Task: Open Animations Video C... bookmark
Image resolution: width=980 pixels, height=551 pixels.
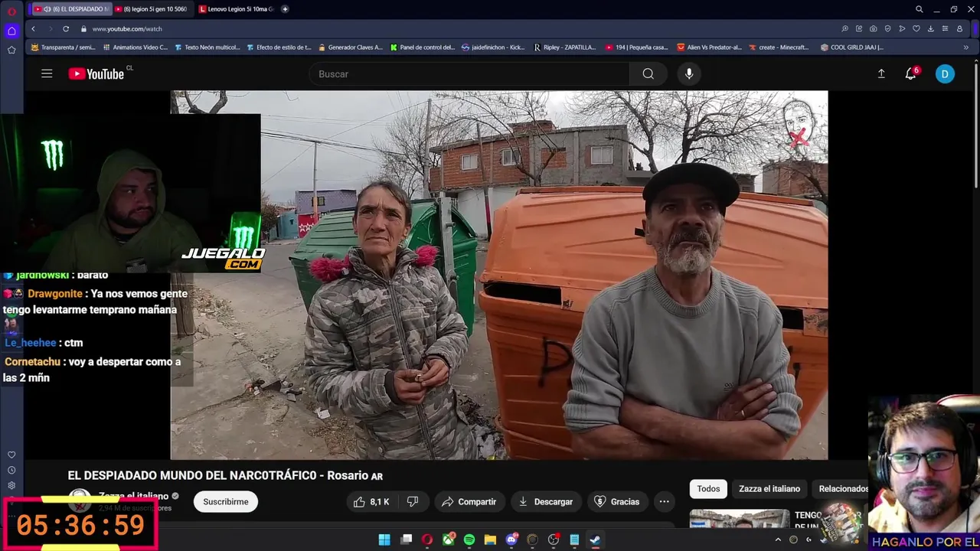Action: point(135,47)
